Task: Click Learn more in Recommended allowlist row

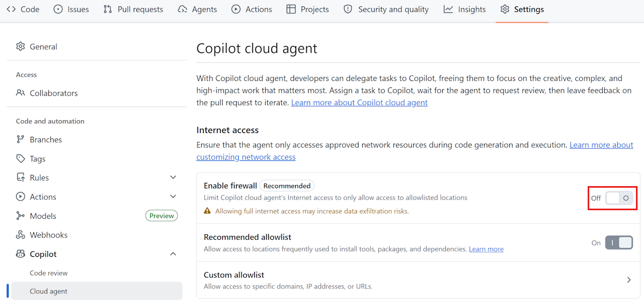Action: pyautogui.click(x=486, y=249)
